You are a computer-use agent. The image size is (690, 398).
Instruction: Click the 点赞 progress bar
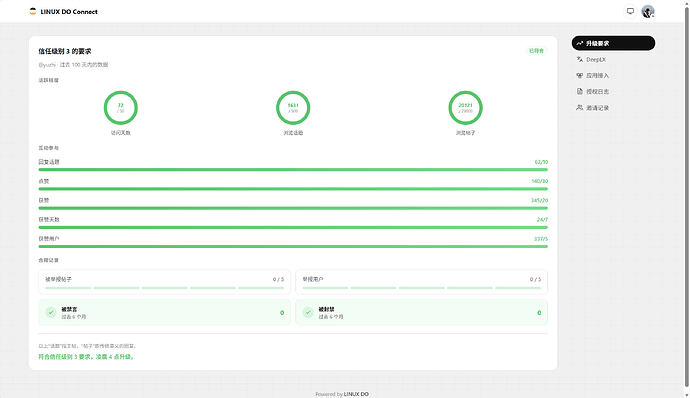click(x=293, y=189)
